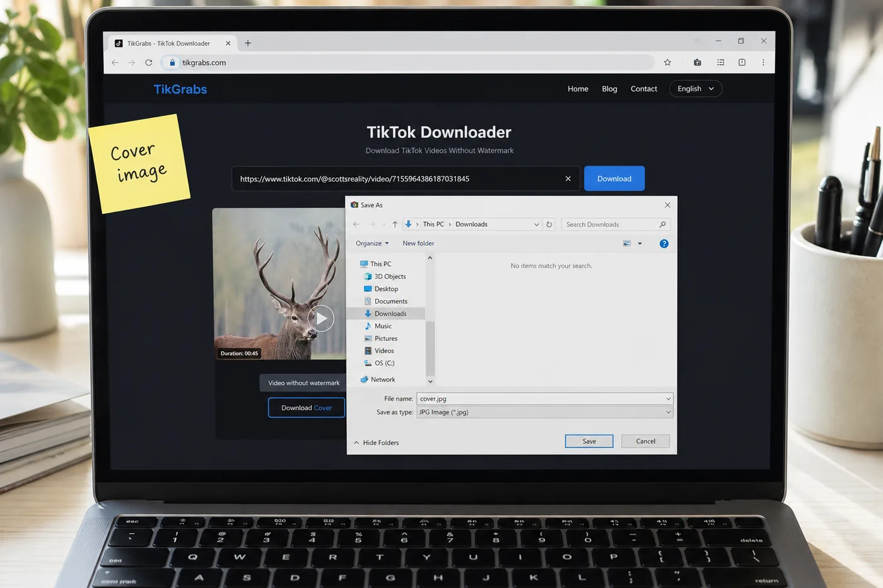
Task: Click the Video without watermark button
Action: 303,383
